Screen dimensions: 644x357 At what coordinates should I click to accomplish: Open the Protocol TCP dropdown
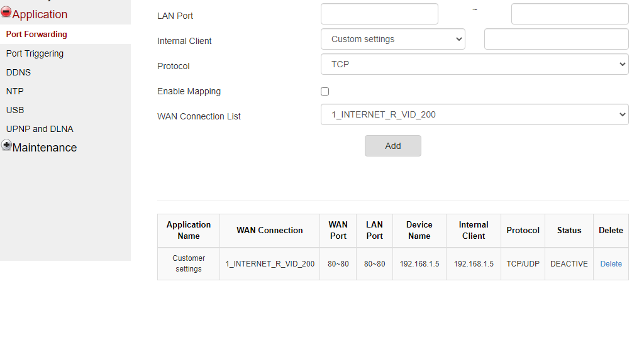(474, 64)
